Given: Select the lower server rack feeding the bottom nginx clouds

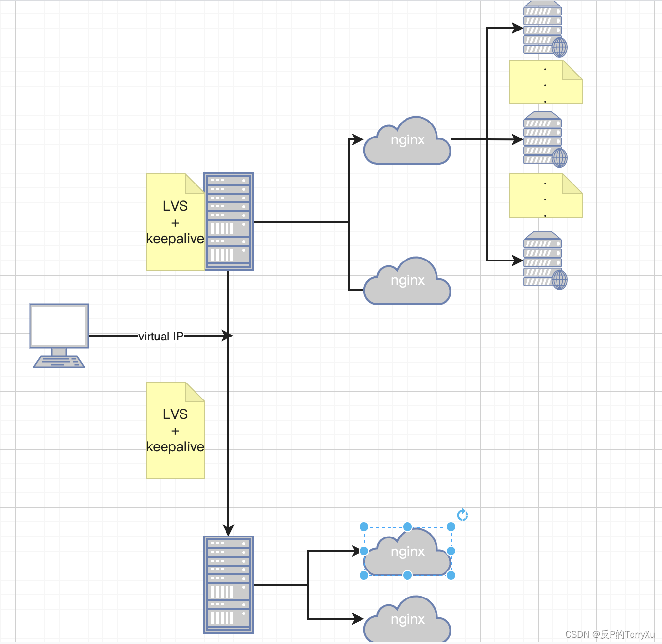Looking at the screenshot, I should tap(228, 585).
